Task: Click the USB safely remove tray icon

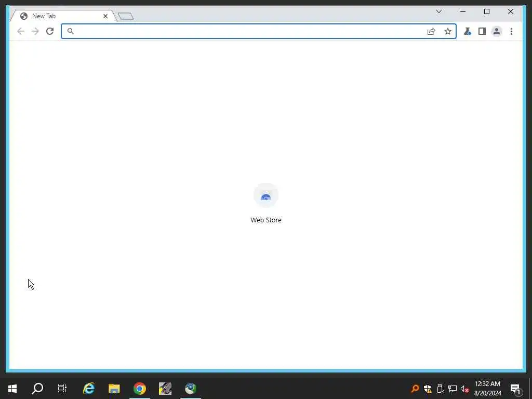Action: click(440, 389)
